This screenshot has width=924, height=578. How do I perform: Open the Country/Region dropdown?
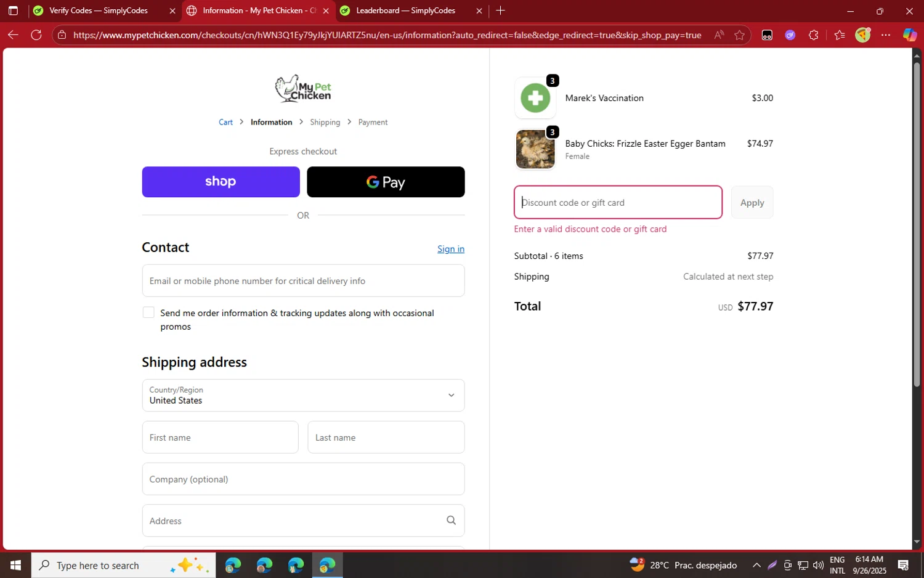(303, 395)
